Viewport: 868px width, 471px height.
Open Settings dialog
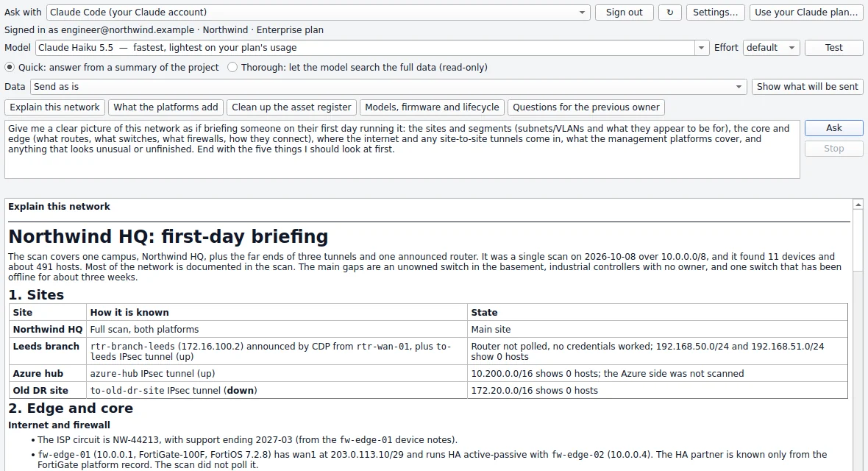[715, 13]
